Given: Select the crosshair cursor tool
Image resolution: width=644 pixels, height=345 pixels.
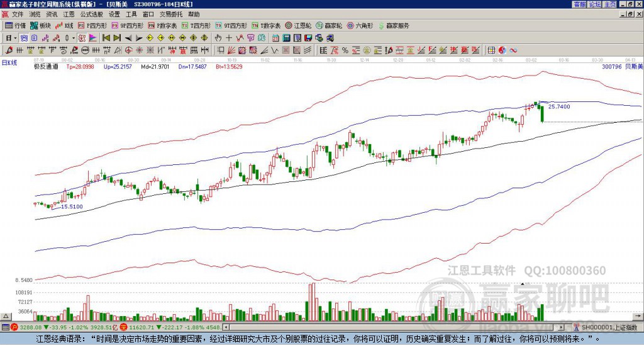Looking at the screenshot, I should pyautogui.click(x=229, y=38).
